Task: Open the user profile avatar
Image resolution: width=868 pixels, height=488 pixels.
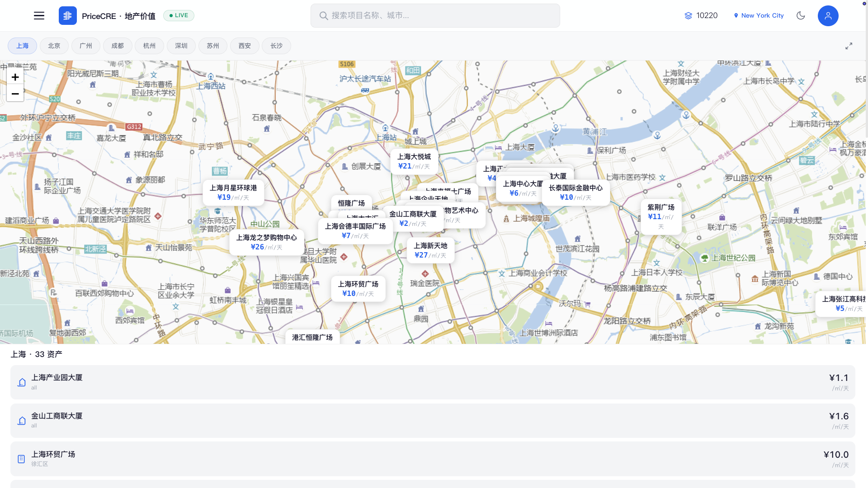Action: tap(828, 16)
